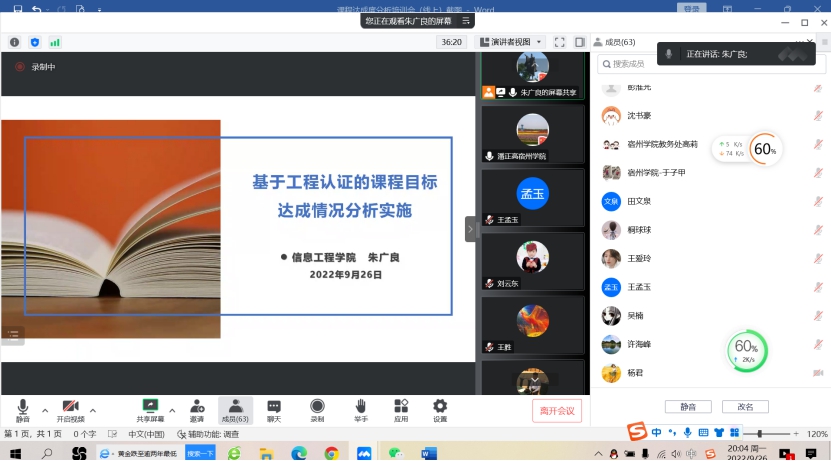Click the 录制 record icon

(317, 406)
